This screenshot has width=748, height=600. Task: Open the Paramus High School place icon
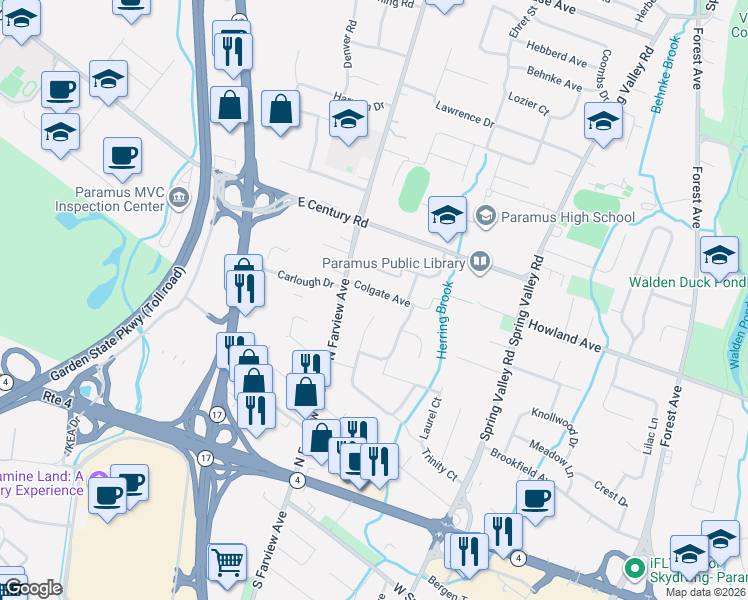point(486,217)
